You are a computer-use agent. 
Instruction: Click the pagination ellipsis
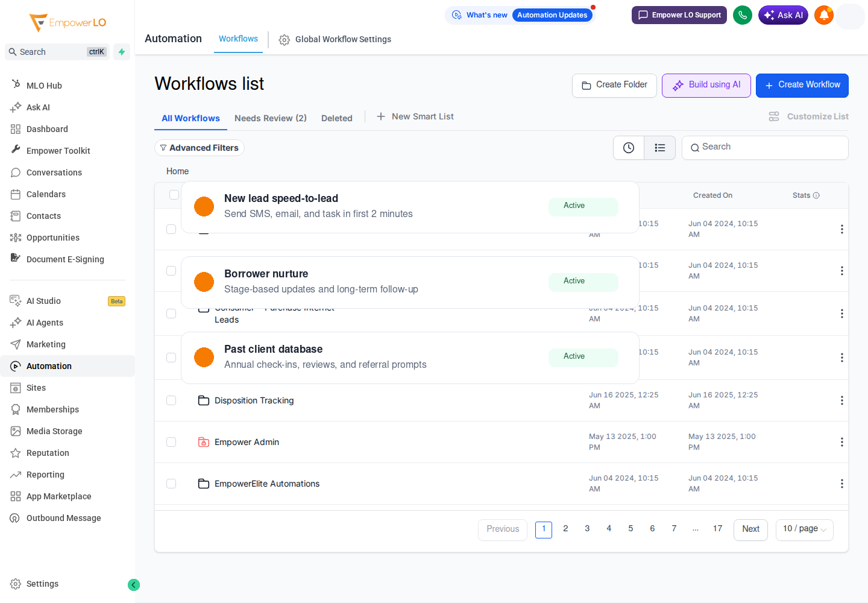(x=696, y=529)
